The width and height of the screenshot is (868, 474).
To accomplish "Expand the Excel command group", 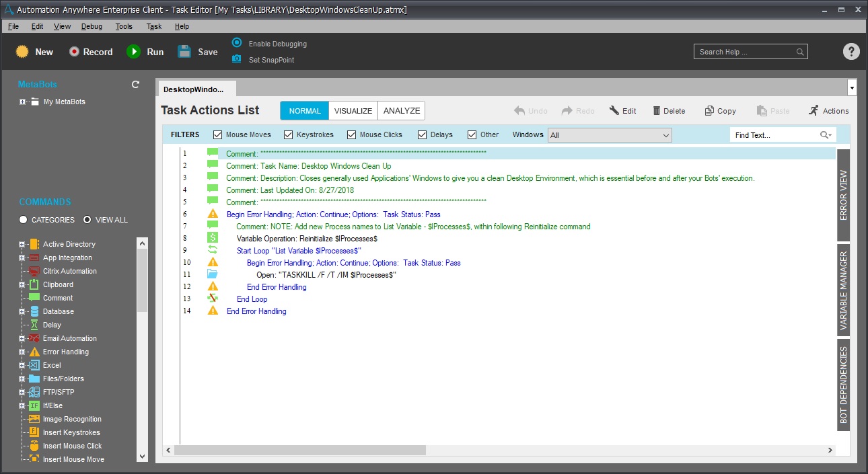I will (22, 365).
